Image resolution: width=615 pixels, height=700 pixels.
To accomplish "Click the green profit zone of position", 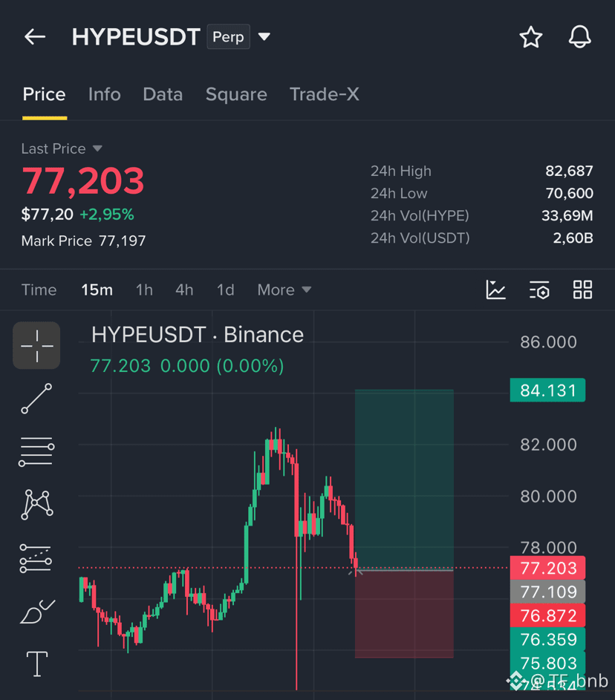I will [x=404, y=479].
